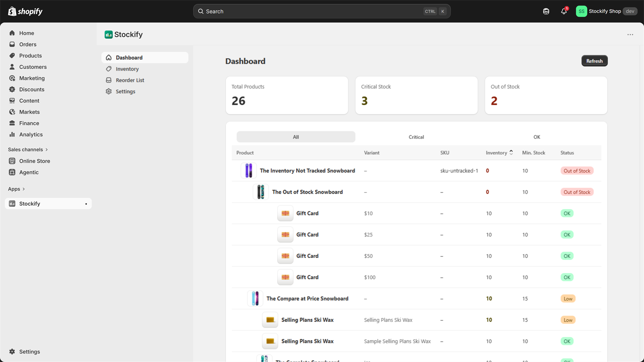Click the '$50' Gift Card variant
The width and height of the screenshot is (644, 362).
pyautogui.click(x=368, y=256)
